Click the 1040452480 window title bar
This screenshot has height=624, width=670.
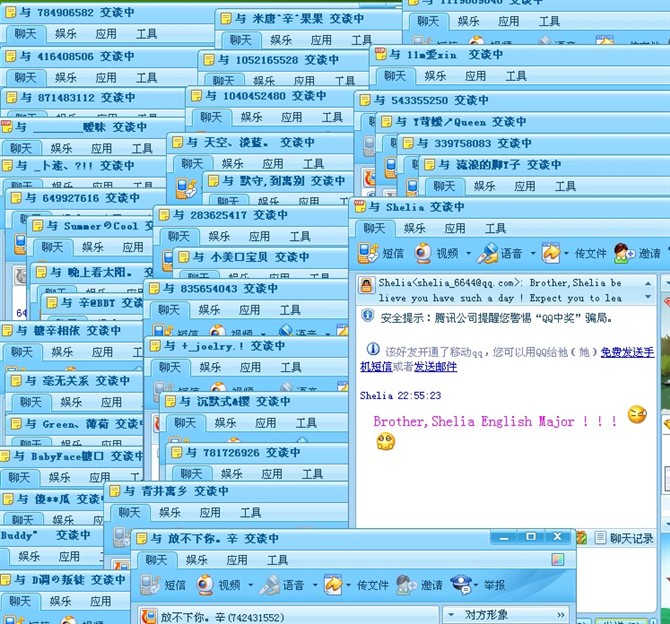click(x=270, y=96)
